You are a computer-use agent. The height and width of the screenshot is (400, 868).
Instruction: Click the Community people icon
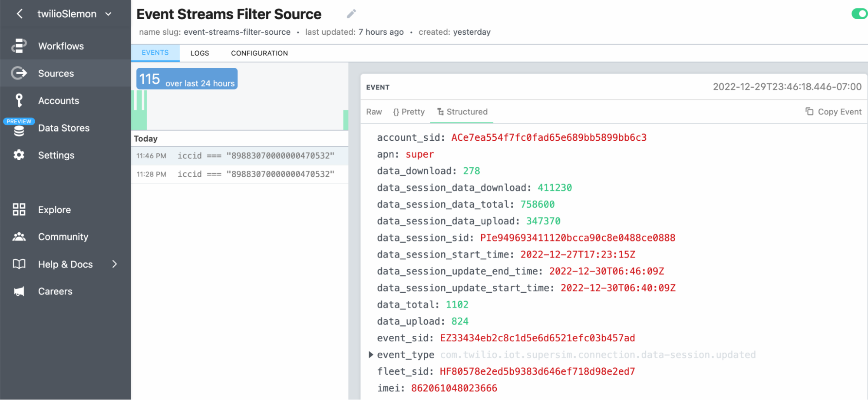tap(19, 237)
